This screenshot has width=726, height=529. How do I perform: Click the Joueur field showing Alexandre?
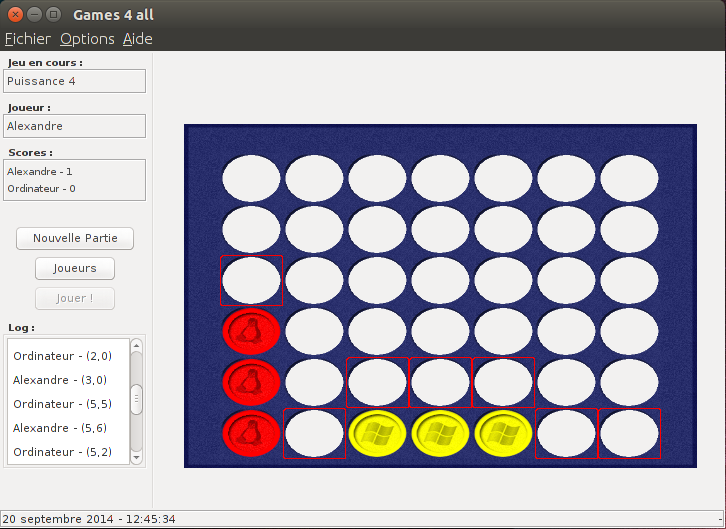(75, 126)
